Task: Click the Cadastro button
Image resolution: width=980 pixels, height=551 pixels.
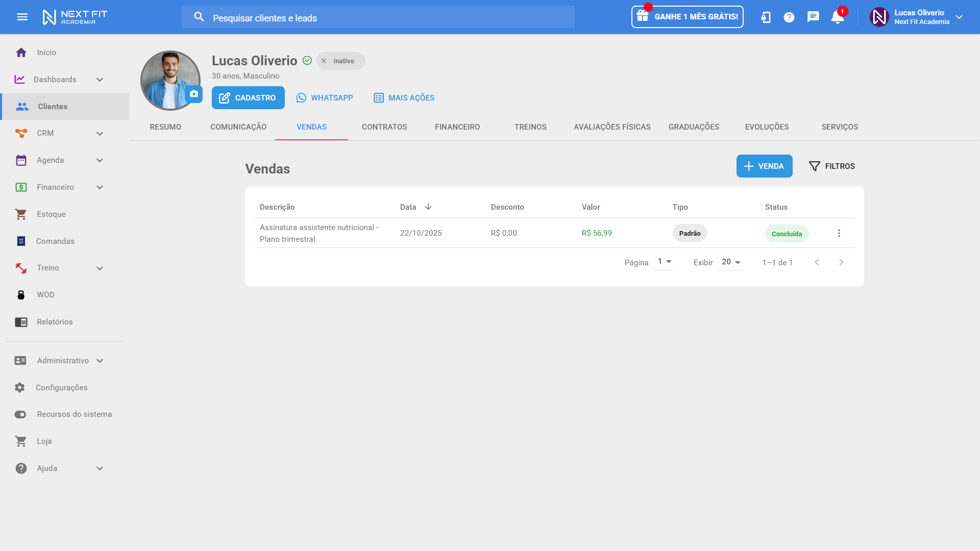Action: tap(248, 98)
